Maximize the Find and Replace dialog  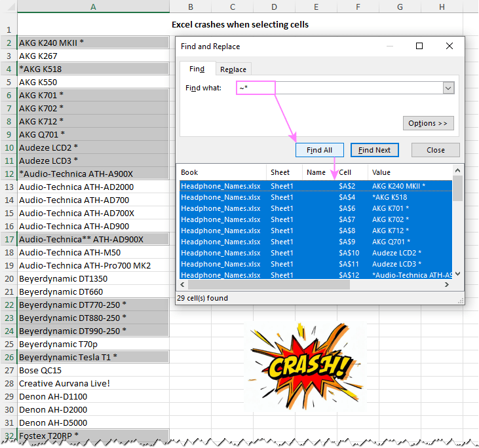pyautogui.click(x=419, y=46)
